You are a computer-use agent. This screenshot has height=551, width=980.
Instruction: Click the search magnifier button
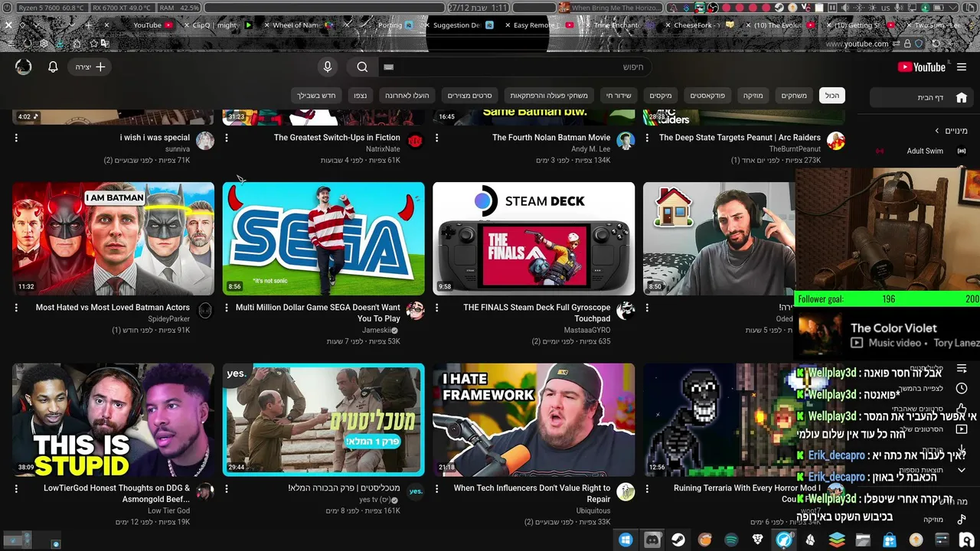363,67
